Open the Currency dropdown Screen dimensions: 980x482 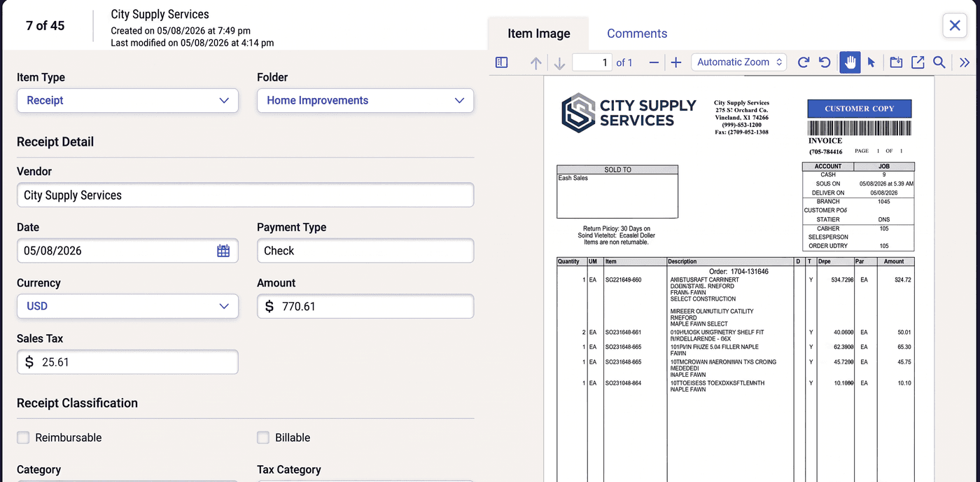[x=127, y=306]
